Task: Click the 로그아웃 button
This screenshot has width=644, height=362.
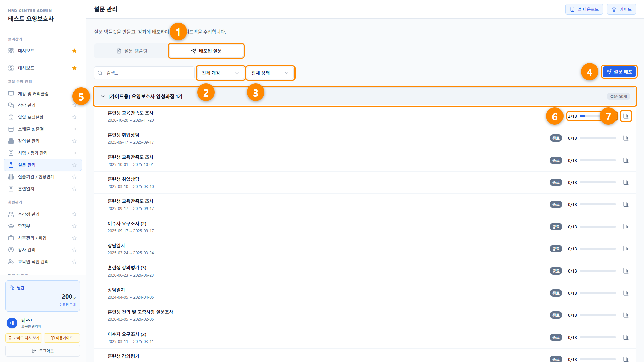Action: pos(43,351)
